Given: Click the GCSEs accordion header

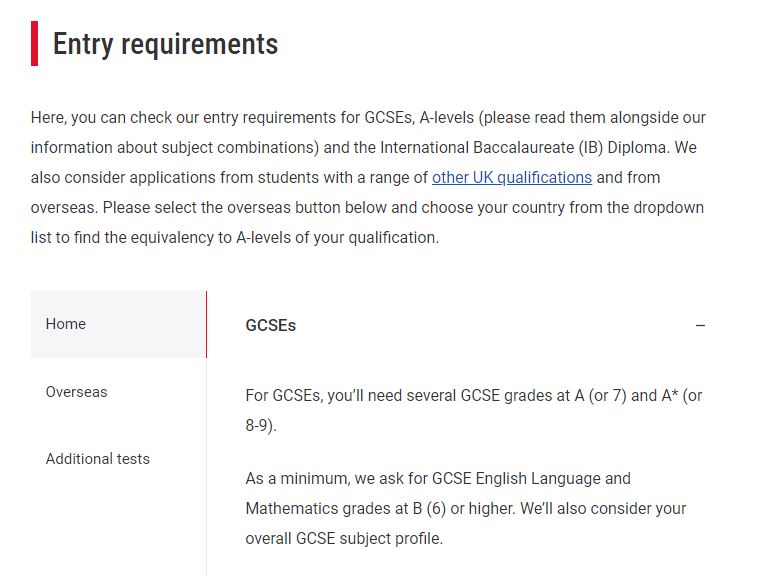Looking at the screenshot, I should click(270, 326).
